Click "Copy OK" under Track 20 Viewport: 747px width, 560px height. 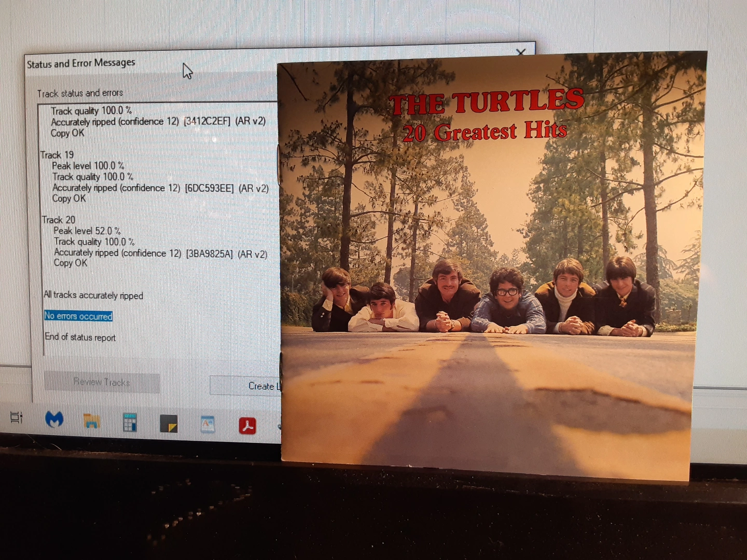(x=71, y=263)
